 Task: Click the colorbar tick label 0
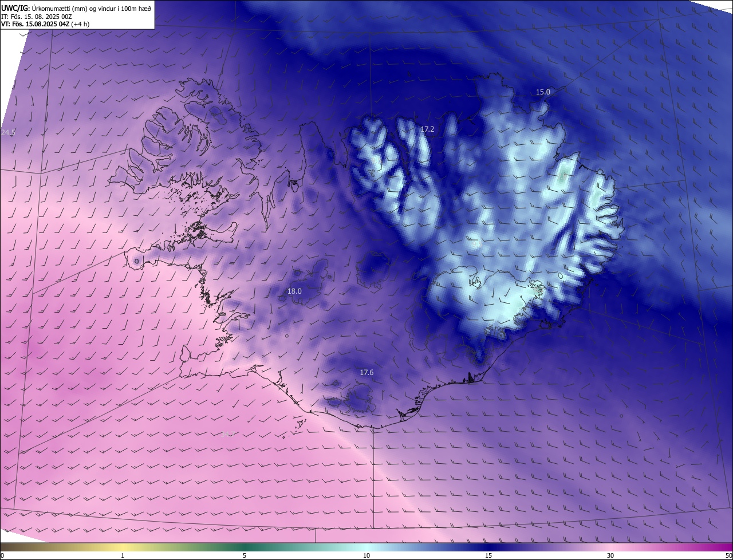click(x=2, y=555)
